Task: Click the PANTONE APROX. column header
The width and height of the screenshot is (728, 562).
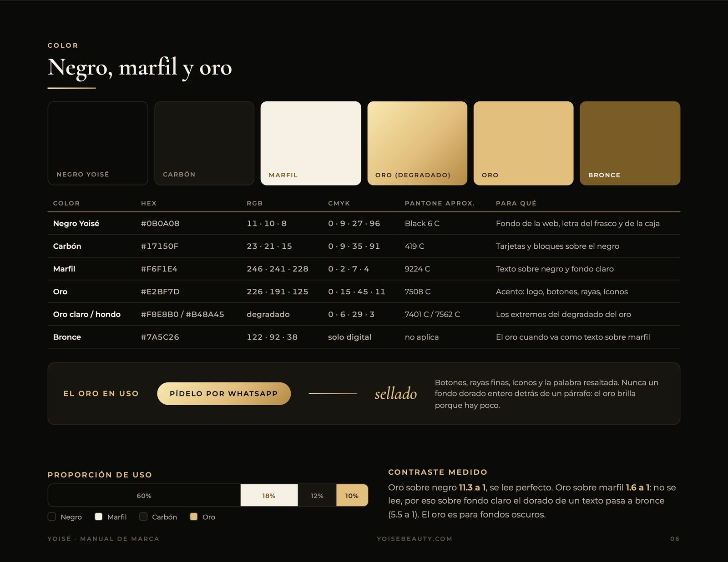Action: [x=440, y=203]
